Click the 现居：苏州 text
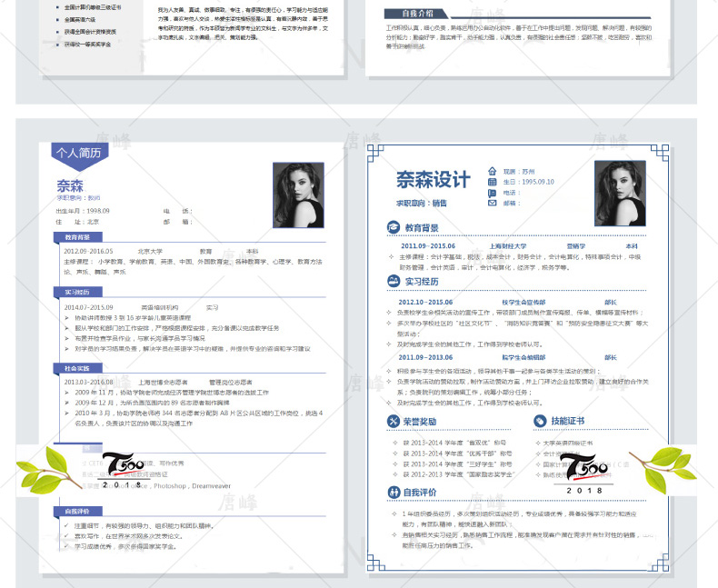Image resolution: width=718 pixels, height=588 pixels. (519, 171)
